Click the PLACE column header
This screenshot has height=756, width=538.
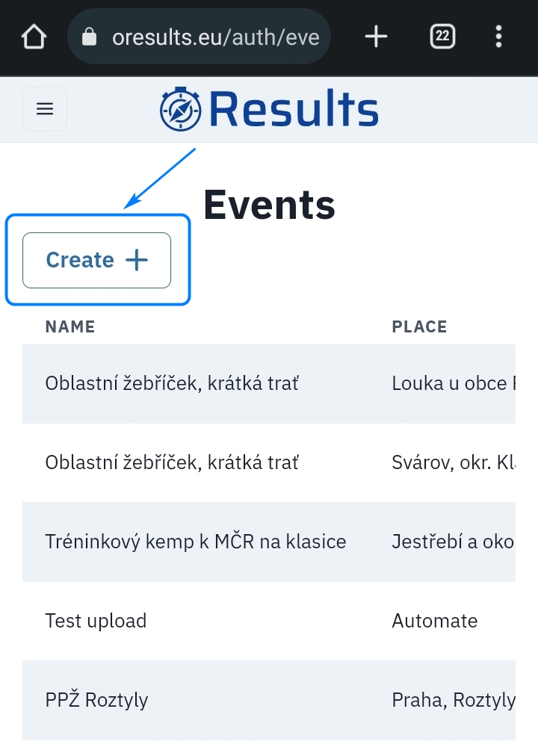pos(419,326)
